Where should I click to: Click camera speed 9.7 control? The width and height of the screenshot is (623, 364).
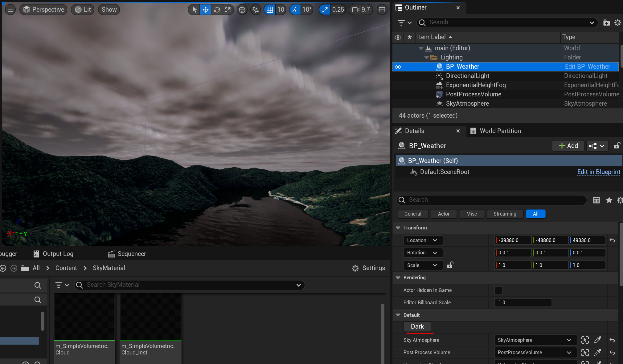click(361, 10)
